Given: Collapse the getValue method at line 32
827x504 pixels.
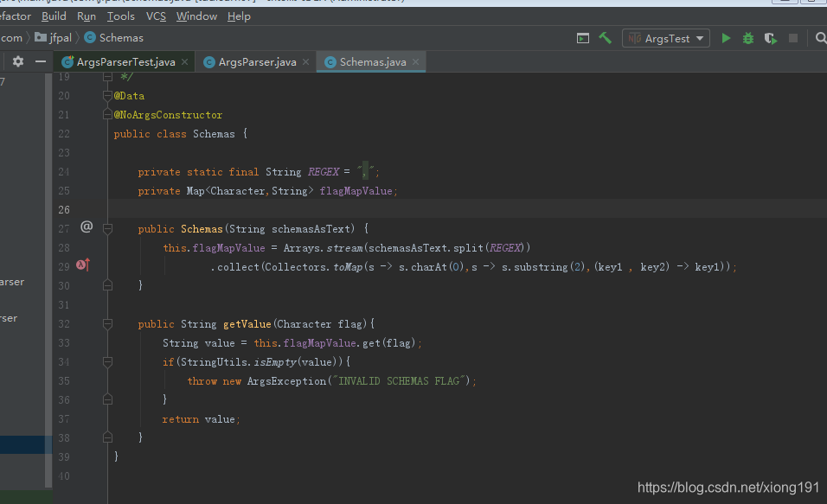Looking at the screenshot, I should coord(107,323).
